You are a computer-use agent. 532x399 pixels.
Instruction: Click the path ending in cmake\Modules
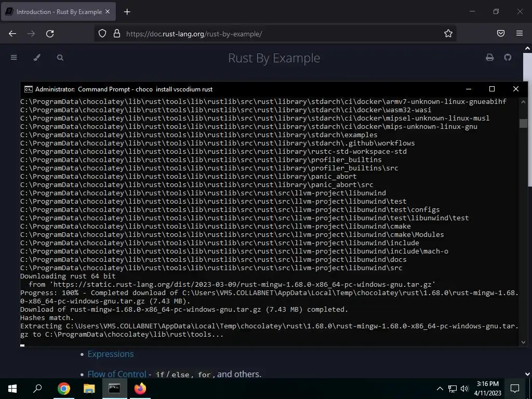point(232,234)
